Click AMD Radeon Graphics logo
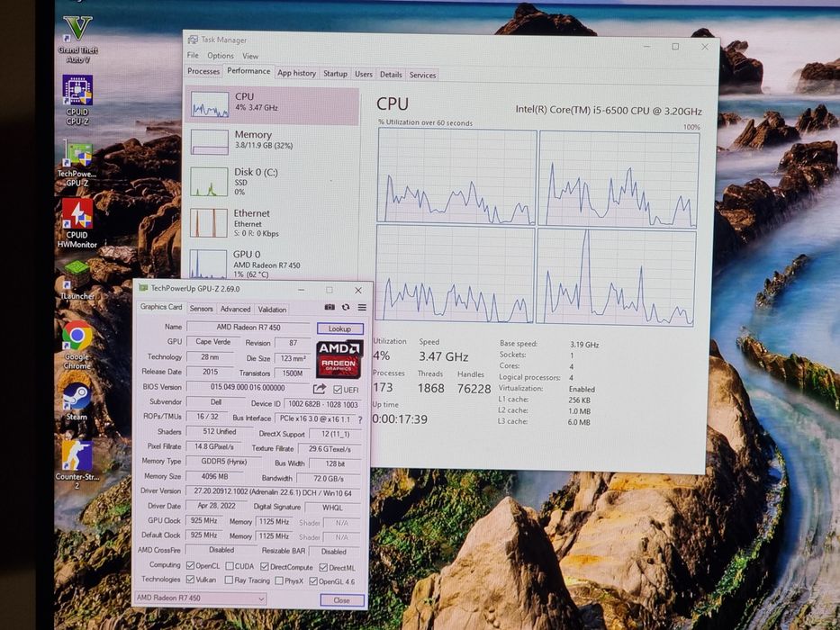Screen dimensions: 840x630 [x=339, y=359]
